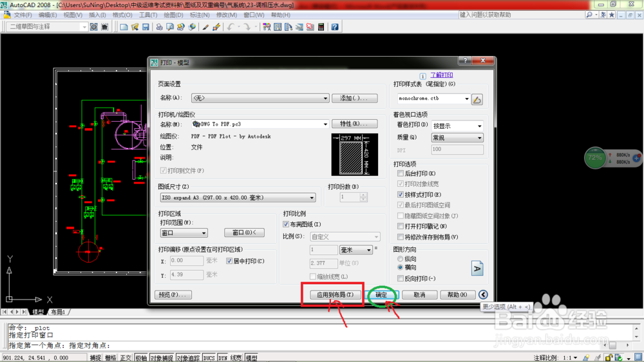Image resolution: width=644 pixels, height=362 pixels.
Task: Click the workspace settings gear icon
Action: [93, 26]
